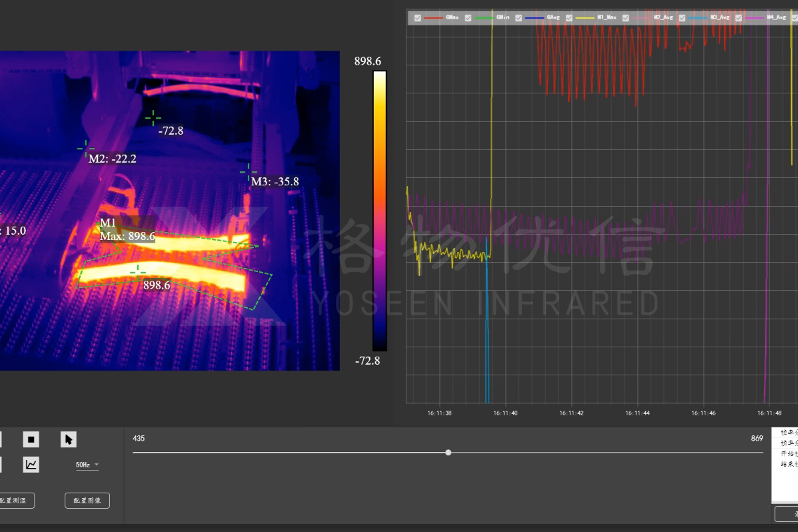The width and height of the screenshot is (798, 532).
Task: Click the frame playback slider handle
Action: point(448,453)
